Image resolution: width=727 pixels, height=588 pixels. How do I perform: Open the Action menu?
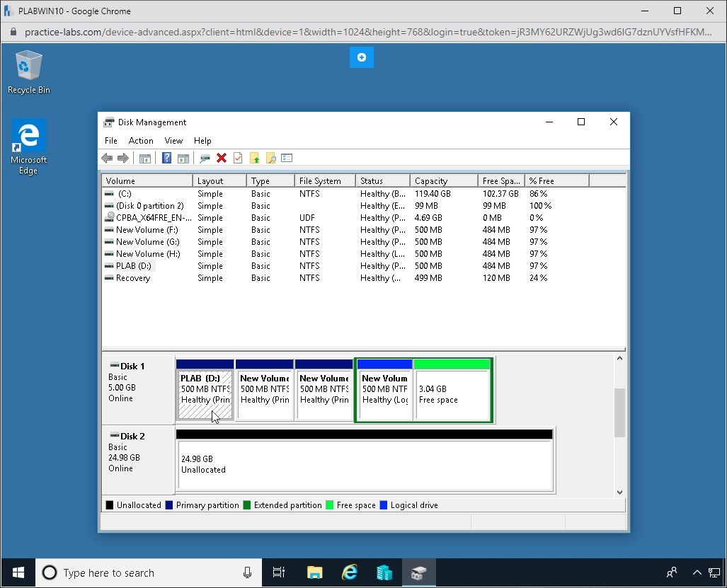141,141
